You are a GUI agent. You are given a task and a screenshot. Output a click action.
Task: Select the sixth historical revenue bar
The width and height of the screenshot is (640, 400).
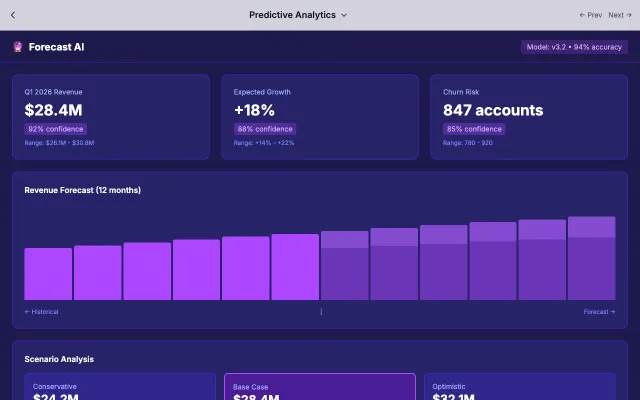pyautogui.click(x=295, y=267)
